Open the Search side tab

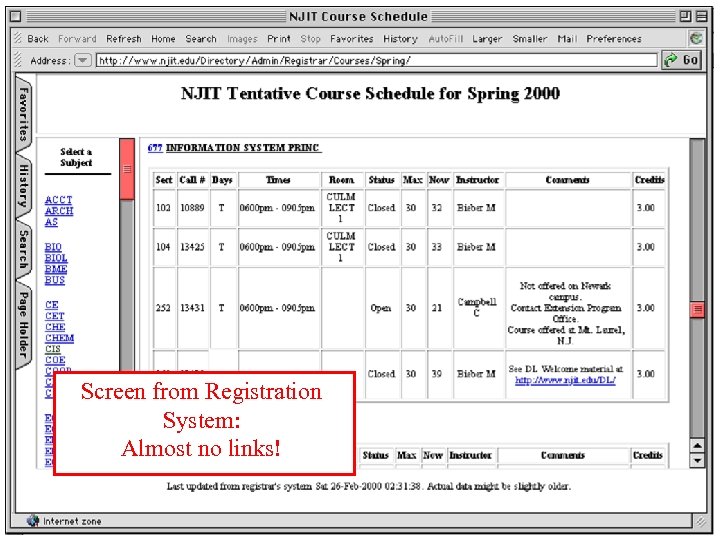(23, 249)
